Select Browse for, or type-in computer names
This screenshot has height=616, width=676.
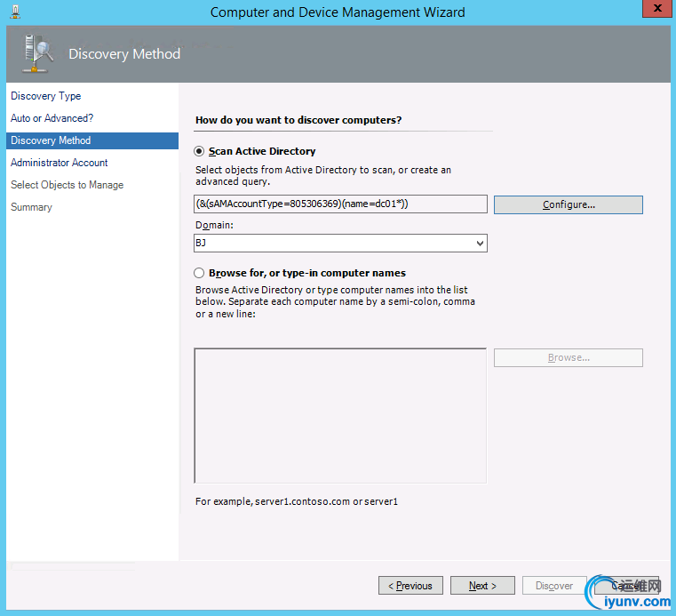(x=199, y=273)
